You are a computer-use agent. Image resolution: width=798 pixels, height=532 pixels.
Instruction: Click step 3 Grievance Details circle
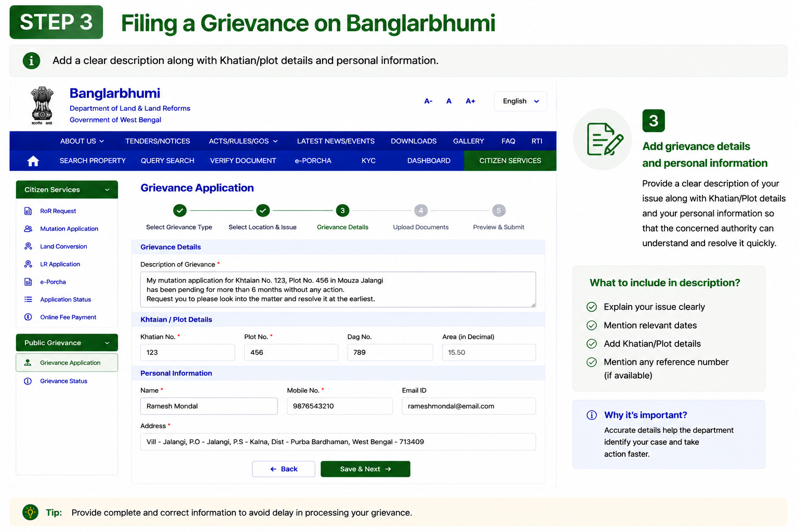click(x=342, y=210)
